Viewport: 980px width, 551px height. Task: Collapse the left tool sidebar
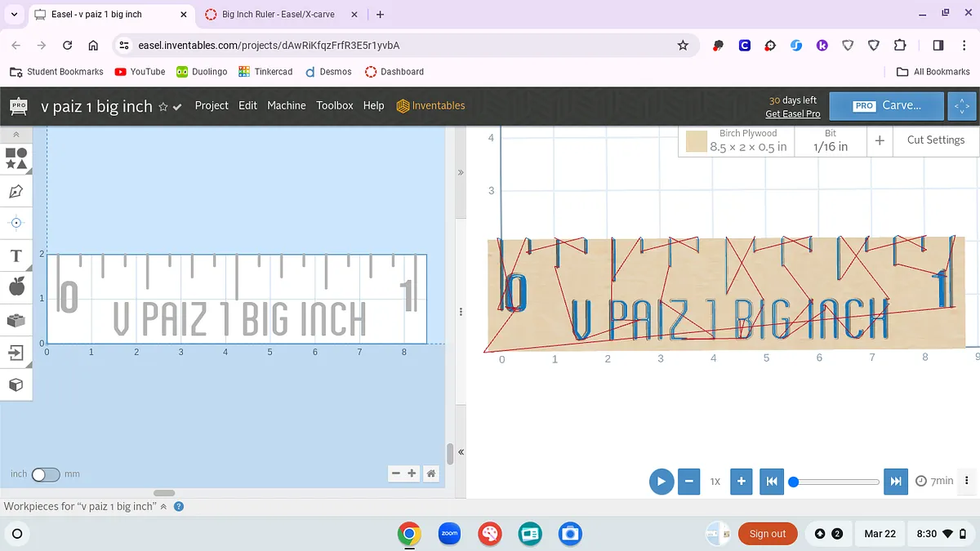[16, 135]
